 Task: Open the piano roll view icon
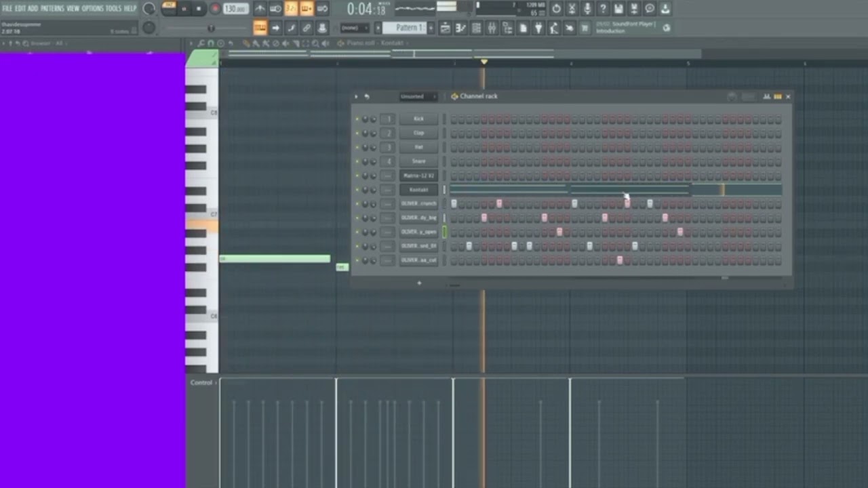pos(461,28)
